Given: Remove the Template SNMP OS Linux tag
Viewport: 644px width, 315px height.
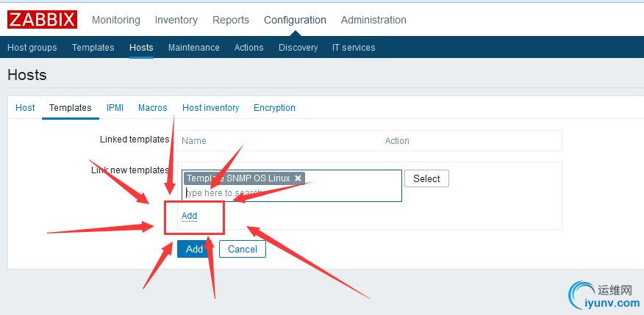Looking at the screenshot, I should click(x=298, y=178).
